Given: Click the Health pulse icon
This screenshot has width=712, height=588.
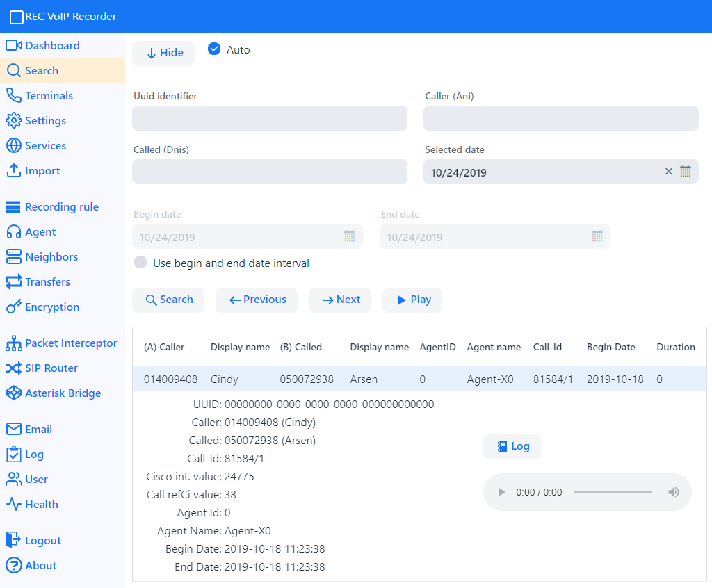Looking at the screenshot, I should 14,505.
